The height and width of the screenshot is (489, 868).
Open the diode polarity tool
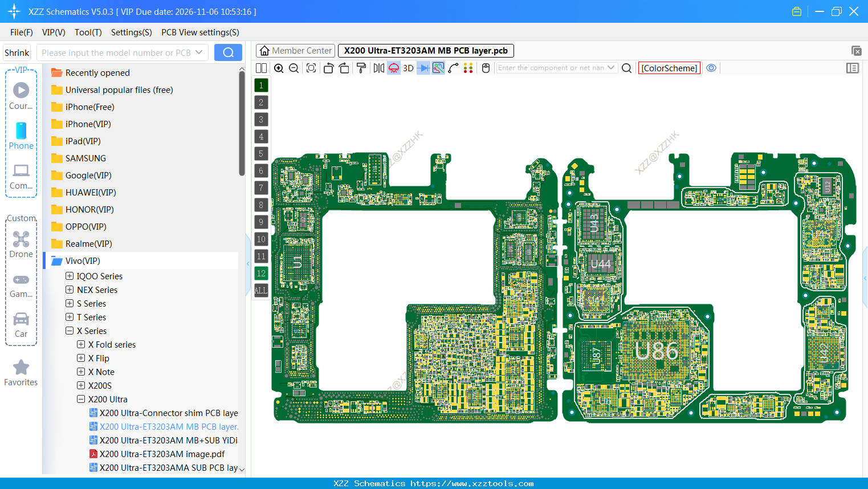(x=422, y=68)
